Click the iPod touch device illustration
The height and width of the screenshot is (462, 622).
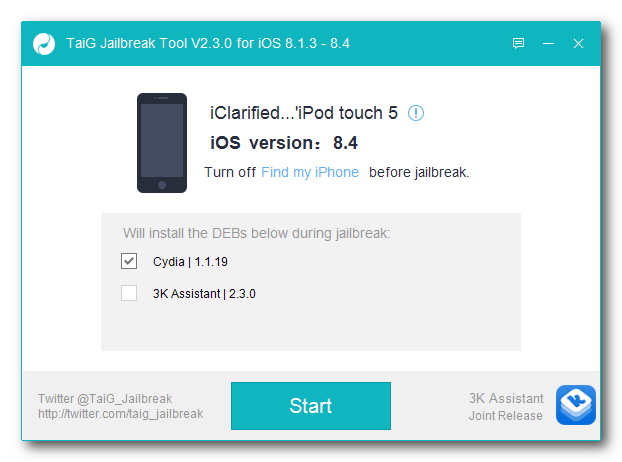coord(162,143)
